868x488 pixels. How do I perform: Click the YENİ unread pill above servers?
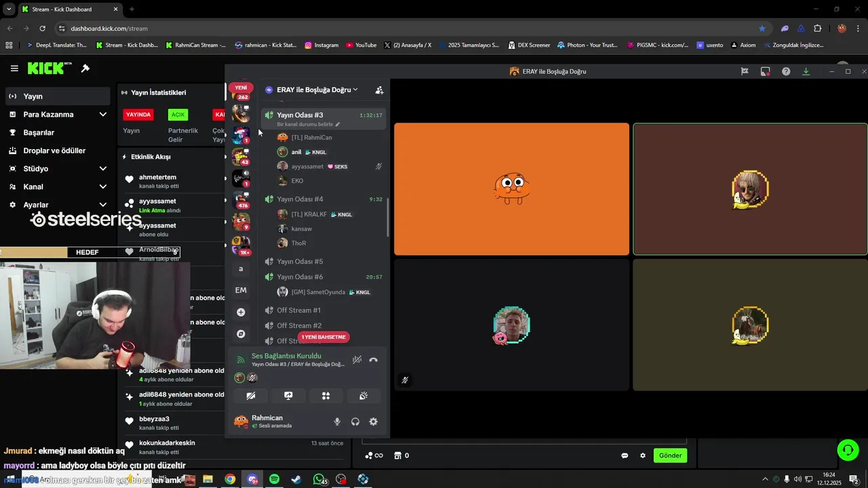pyautogui.click(x=241, y=87)
